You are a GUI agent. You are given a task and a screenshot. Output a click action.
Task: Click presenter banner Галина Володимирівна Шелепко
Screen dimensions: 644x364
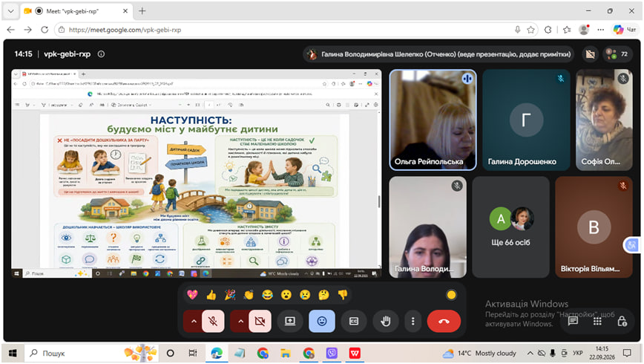(x=438, y=54)
